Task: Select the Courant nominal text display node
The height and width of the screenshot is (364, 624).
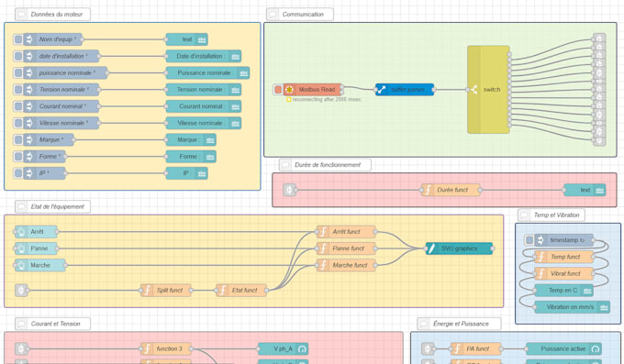Action: click(204, 106)
